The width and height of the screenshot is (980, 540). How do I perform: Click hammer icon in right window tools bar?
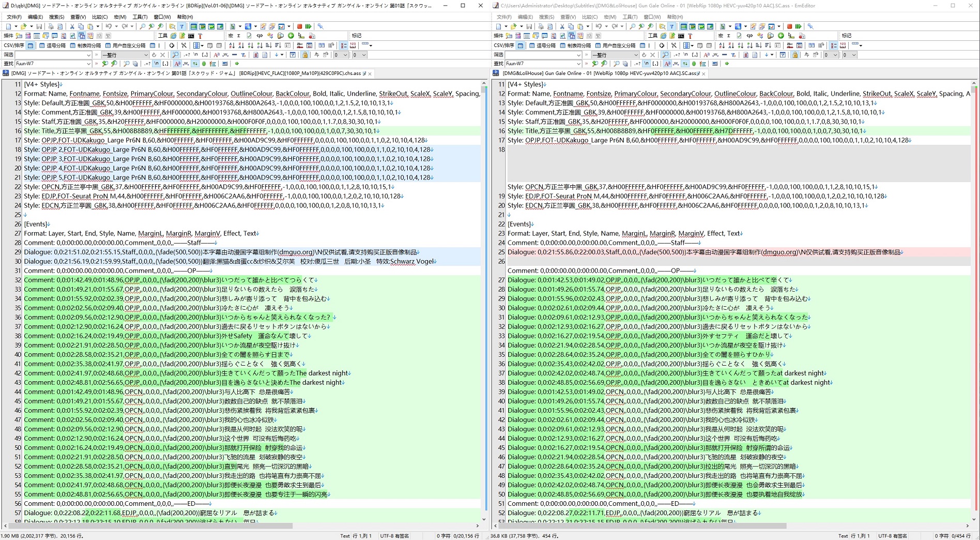point(690,36)
